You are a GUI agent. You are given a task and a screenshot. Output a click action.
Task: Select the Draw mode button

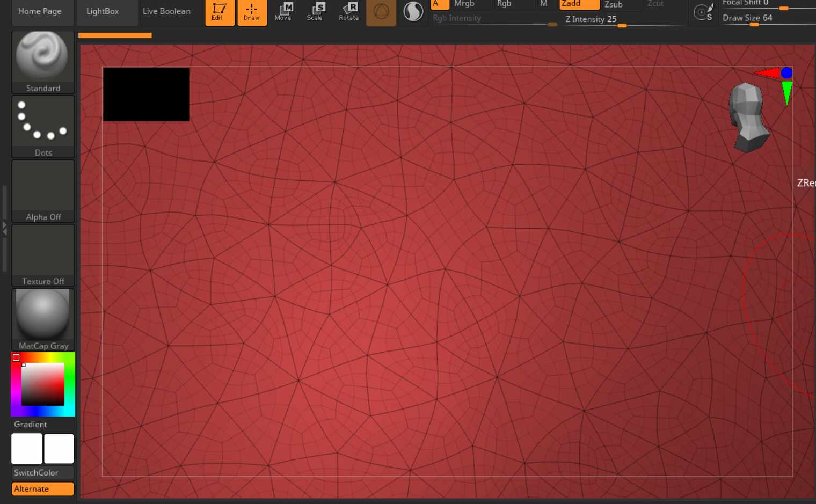[252, 12]
